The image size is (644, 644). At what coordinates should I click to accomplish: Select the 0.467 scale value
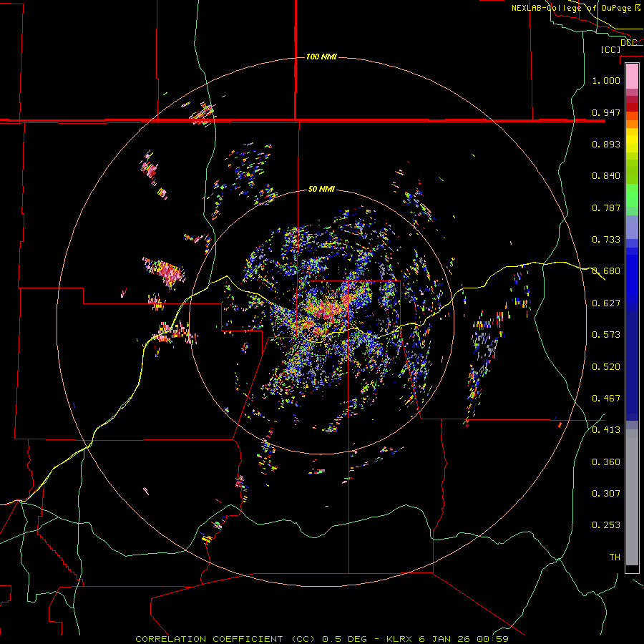606,399
